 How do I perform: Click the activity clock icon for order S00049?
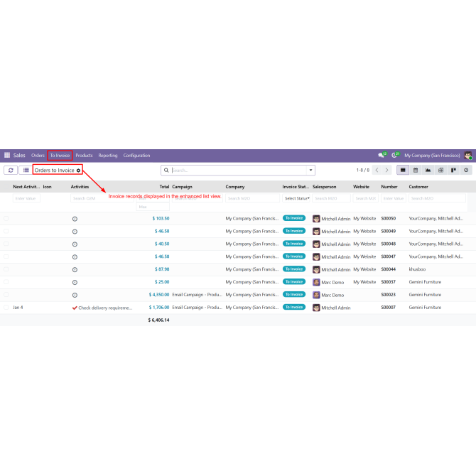click(75, 232)
